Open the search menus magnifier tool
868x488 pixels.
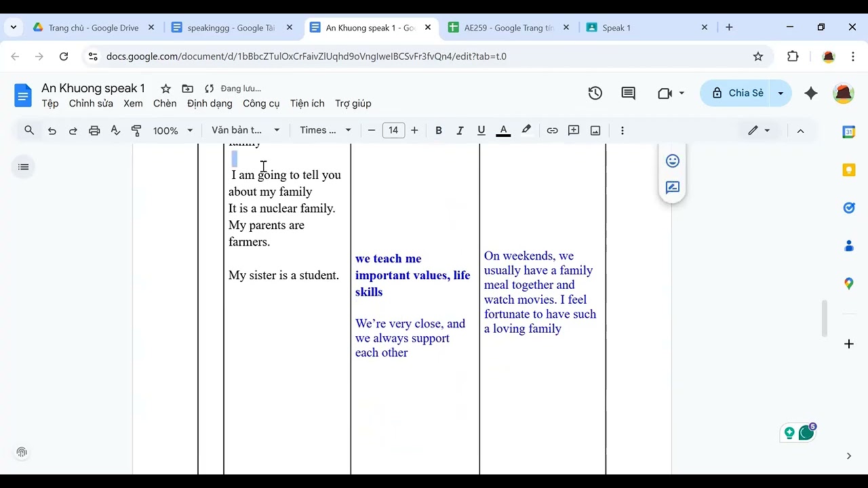[x=29, y=130]
